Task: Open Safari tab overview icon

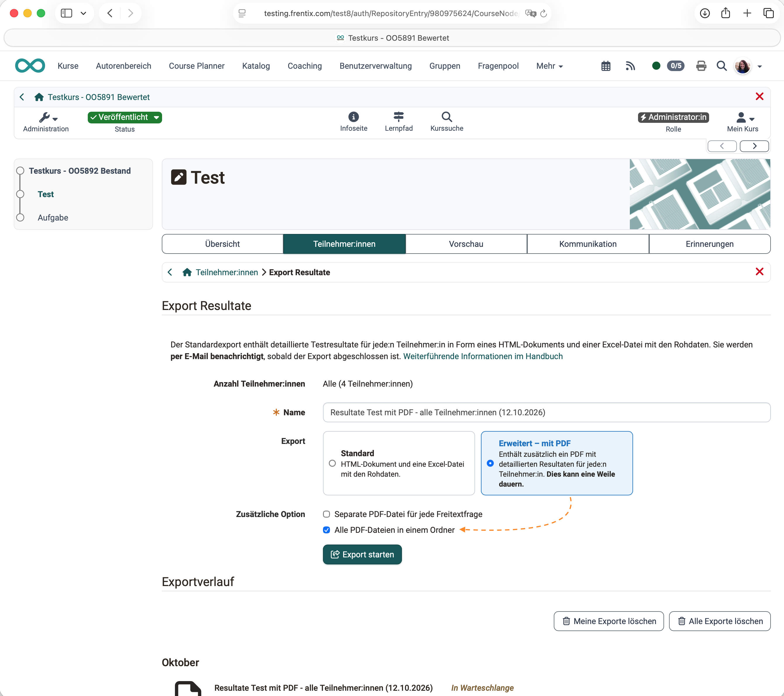Action: pos(768,13)
